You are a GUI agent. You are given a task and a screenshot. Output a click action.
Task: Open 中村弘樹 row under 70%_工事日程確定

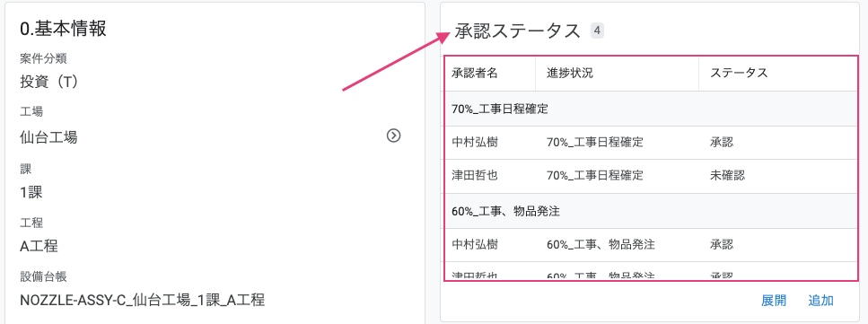point(652,143)
